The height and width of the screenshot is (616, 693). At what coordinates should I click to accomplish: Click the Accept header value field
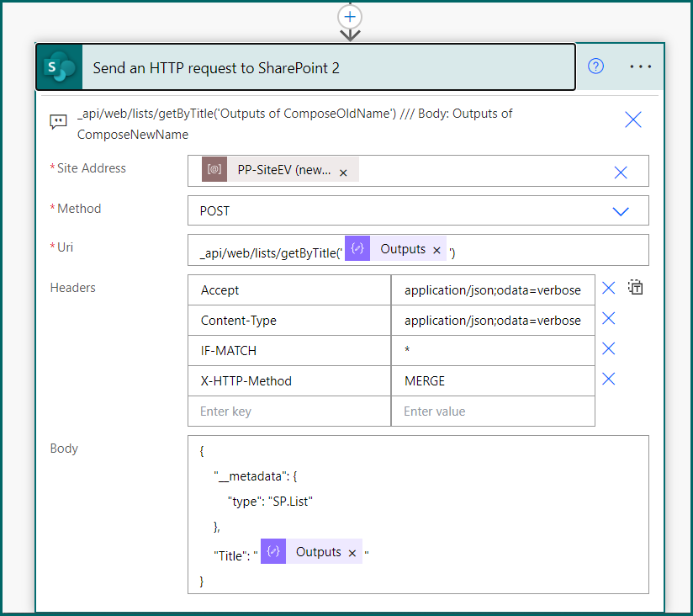pos(493,290)
